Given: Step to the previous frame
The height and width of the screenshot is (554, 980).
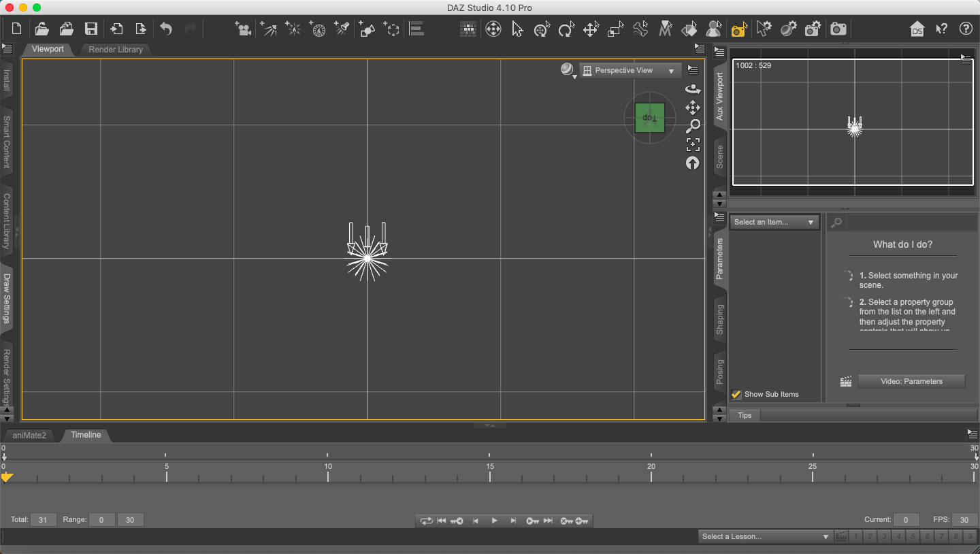Looking at the screenshot, I should tap(476, 521).
